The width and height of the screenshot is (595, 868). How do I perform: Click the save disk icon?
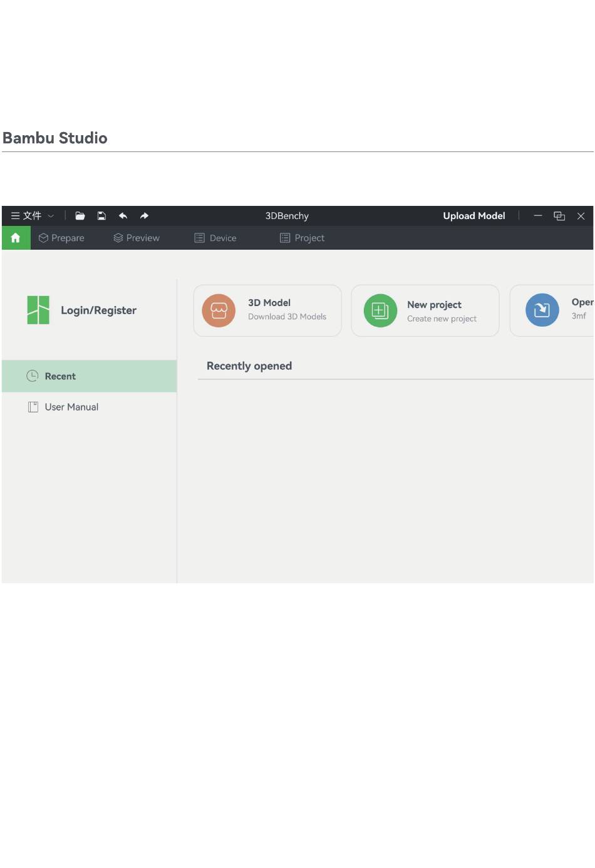tap(101, 216)
